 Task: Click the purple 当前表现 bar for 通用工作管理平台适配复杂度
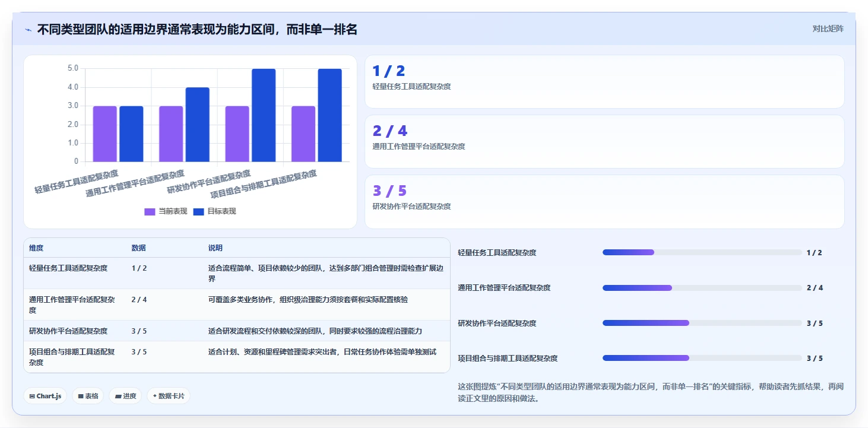pyautogui.click(x=171, y=134)
